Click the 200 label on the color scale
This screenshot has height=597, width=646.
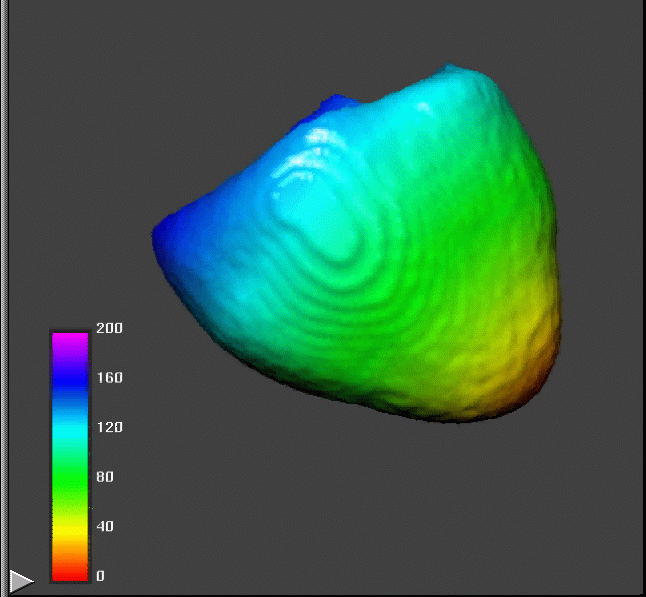pyautogui.click(x=109, y=328)
